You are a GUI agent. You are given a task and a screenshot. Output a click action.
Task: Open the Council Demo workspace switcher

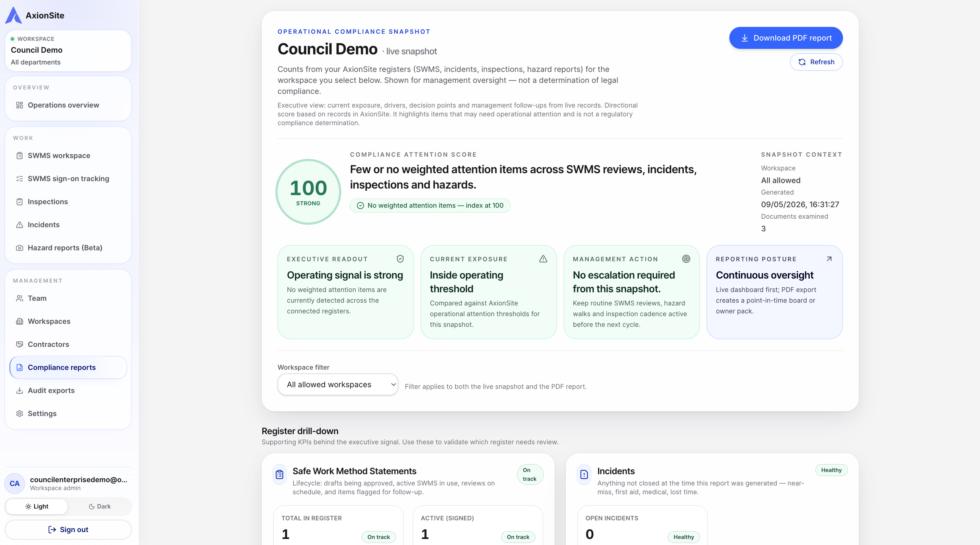68,51
